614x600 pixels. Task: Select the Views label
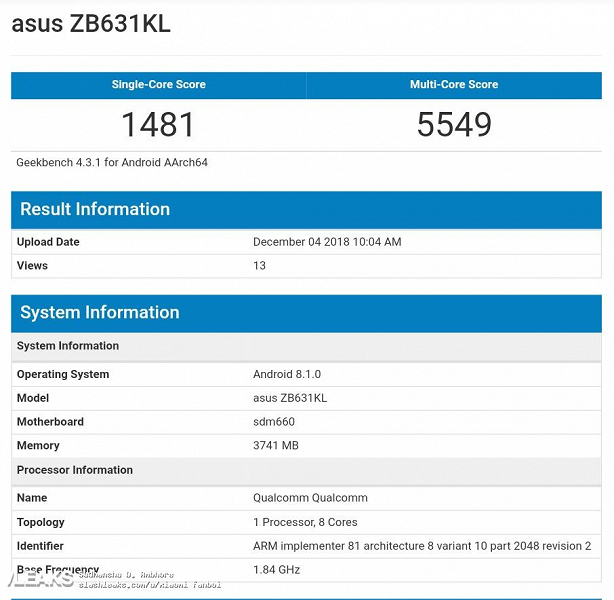click(x=32, y=266)
